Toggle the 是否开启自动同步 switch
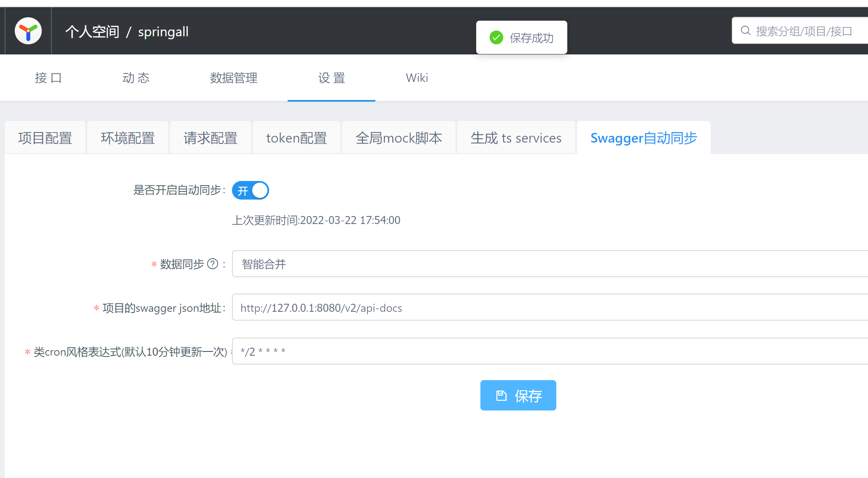The image size is (868, 478). [250, 191]
